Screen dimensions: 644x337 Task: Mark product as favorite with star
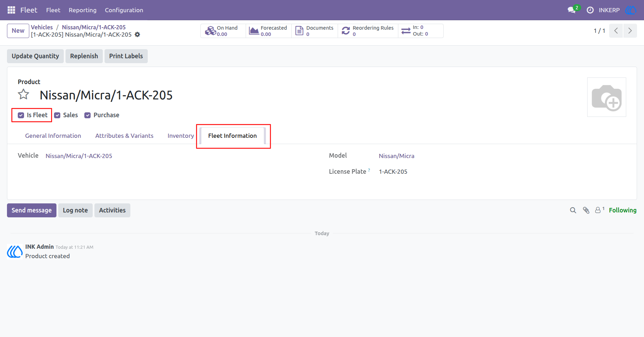tap(24, 94)
